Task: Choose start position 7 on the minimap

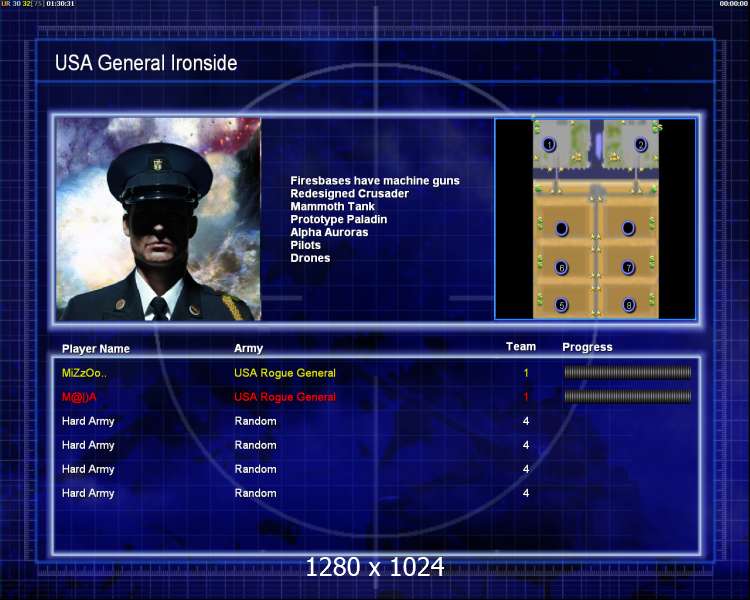Action: [629, 267]
